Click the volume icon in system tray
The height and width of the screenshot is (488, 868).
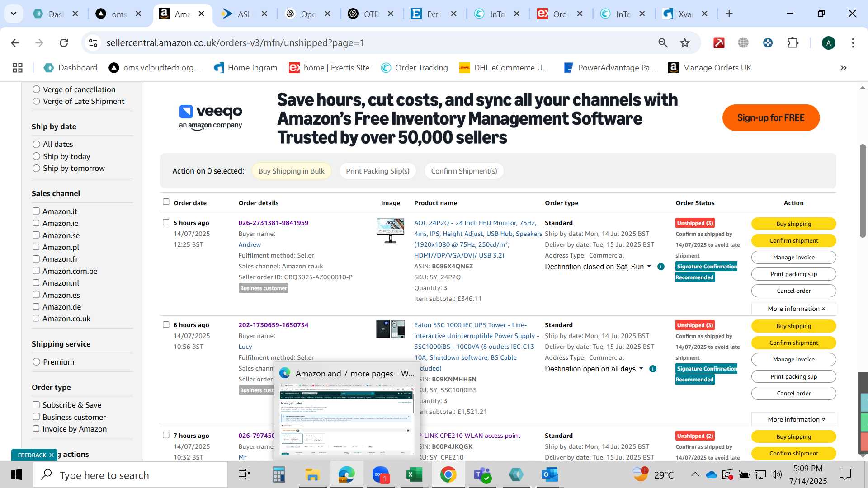coord(777,474)
